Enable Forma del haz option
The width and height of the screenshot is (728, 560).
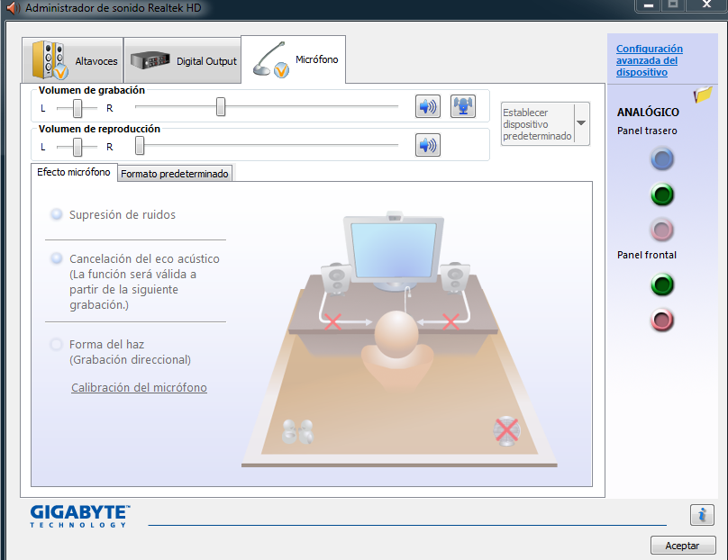(56, 344)
